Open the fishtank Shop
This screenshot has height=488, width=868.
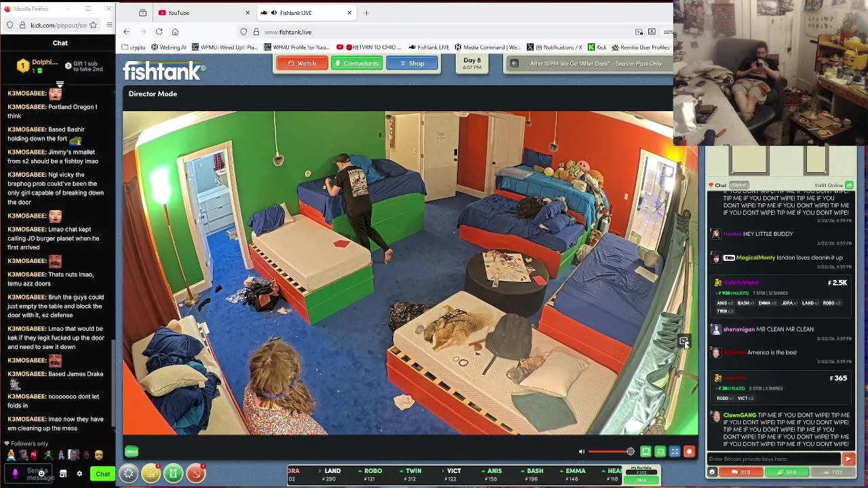412,63
